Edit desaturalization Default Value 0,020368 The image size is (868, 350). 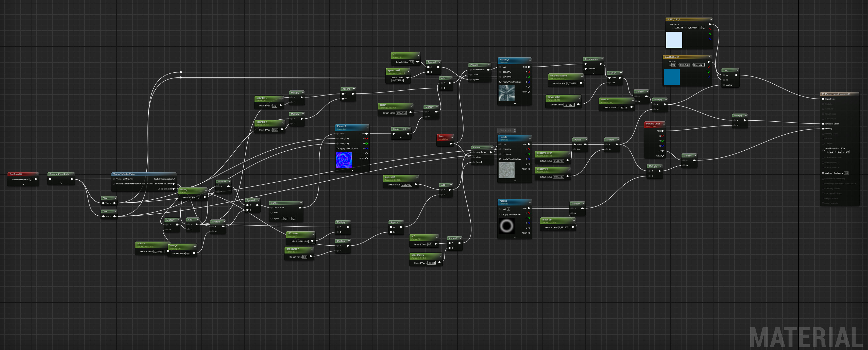click(571, 83)
